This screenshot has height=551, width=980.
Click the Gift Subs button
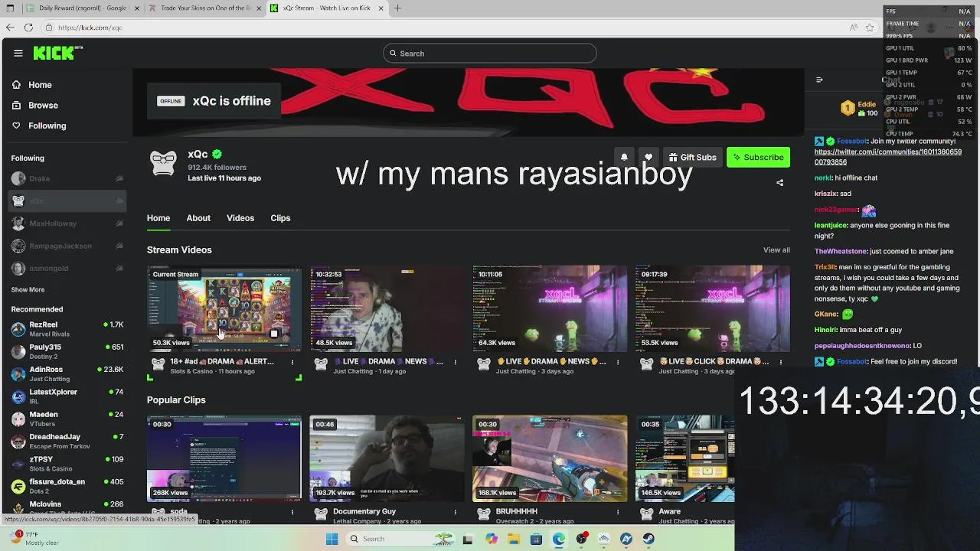(692, 157)
